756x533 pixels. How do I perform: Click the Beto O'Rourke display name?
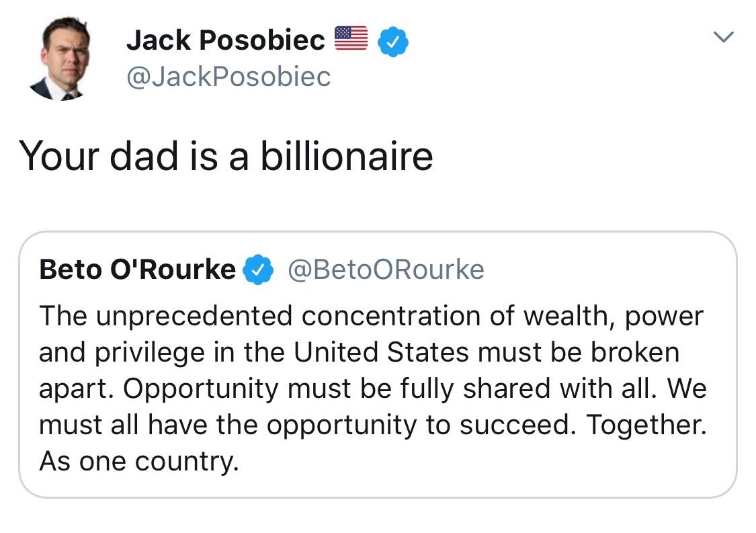137,269
